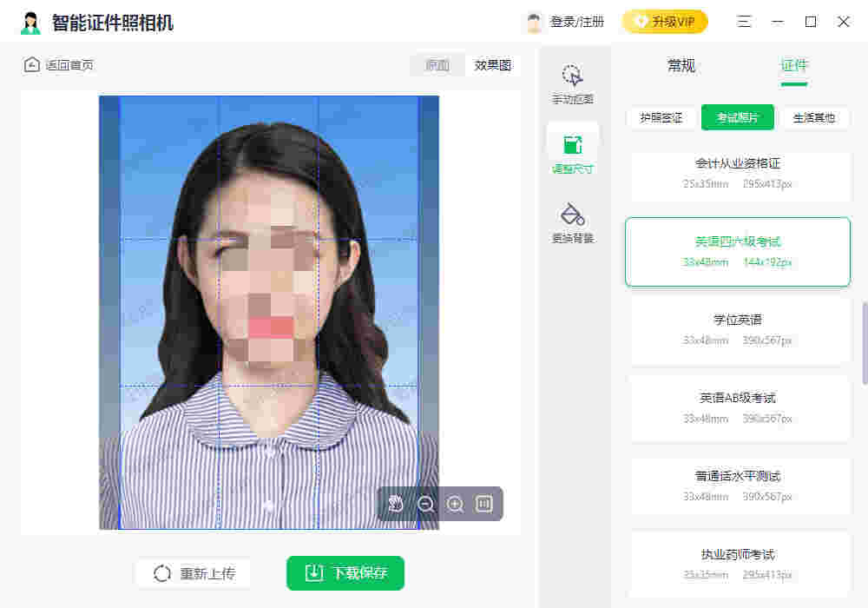868x608 pixels.
Task: Click the 下载保存 download button
Action: click(345, 573)
